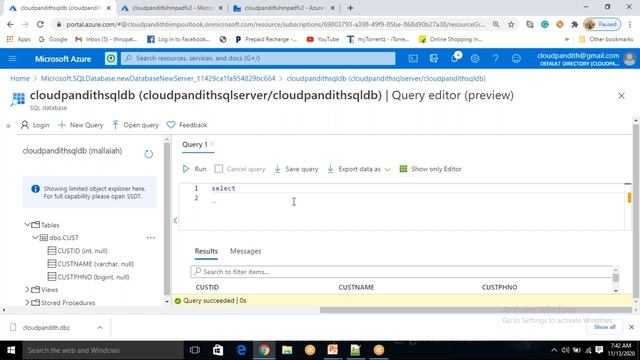The width and height of the screenshot is (640, 360).
Task: Click the horizontal scrollbar under results
Action: pyautogui.click(x=476, y=310)
